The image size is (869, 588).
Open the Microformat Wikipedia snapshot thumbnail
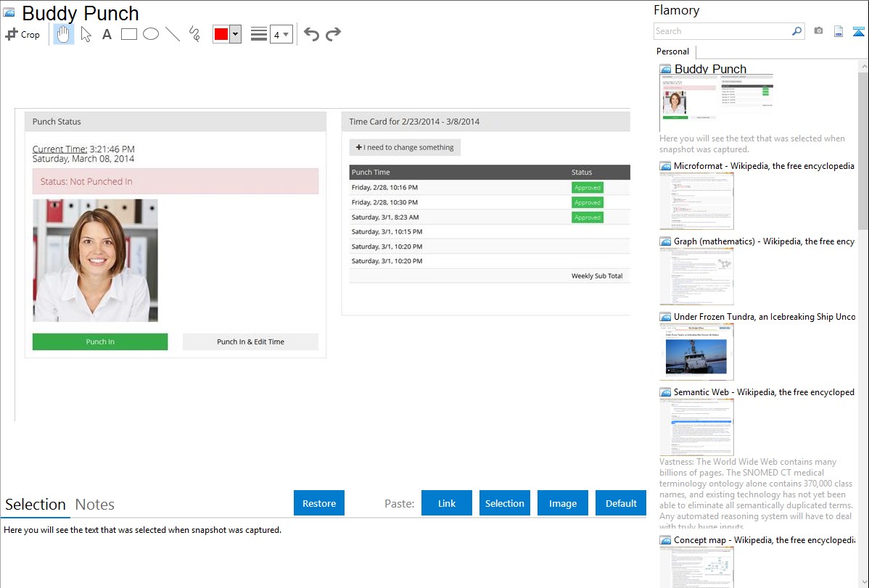(696, 201)
